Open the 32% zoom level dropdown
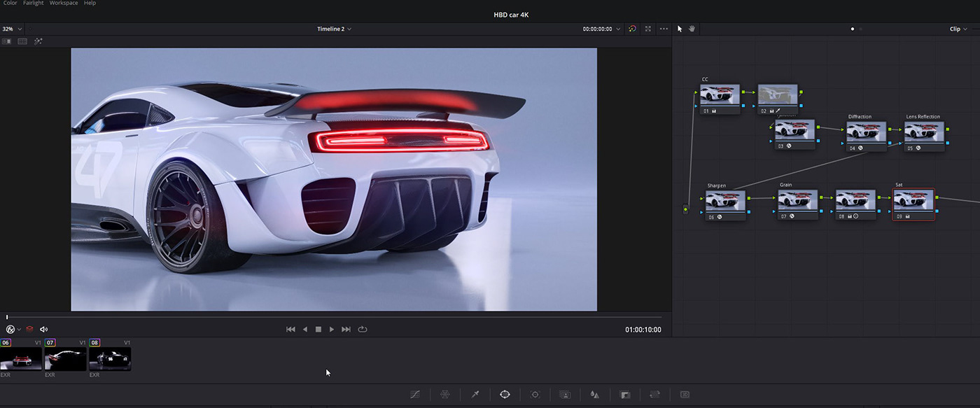 11,29
